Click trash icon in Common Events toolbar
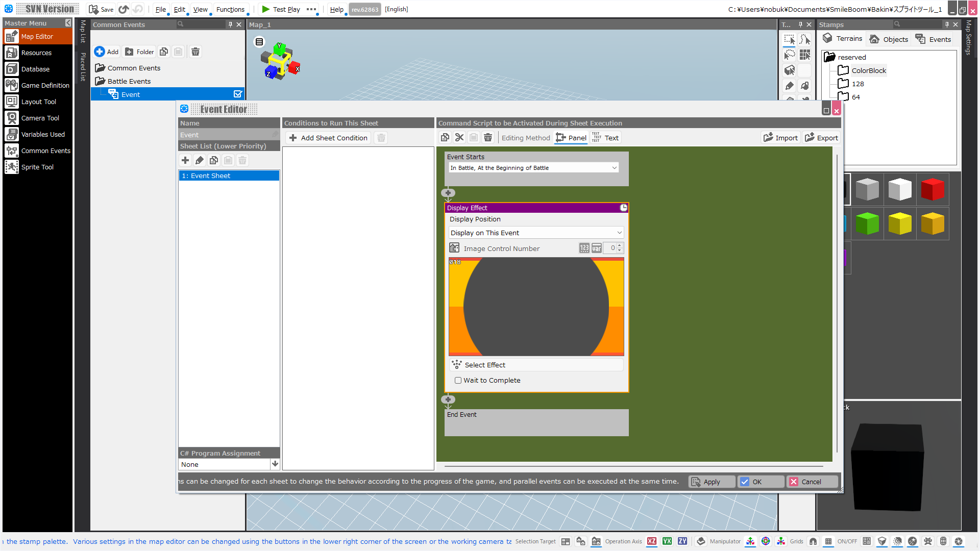Image resolution: width=980 pixels, height=551 pixels. [195, 52]
